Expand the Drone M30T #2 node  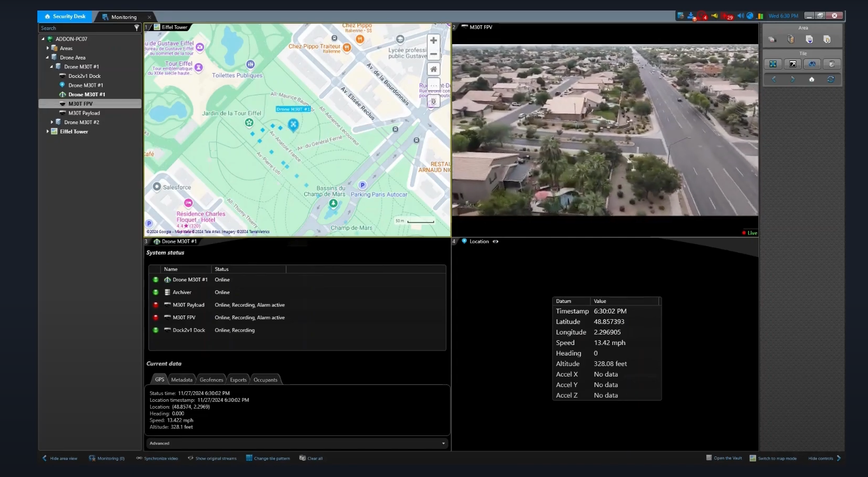52,122
